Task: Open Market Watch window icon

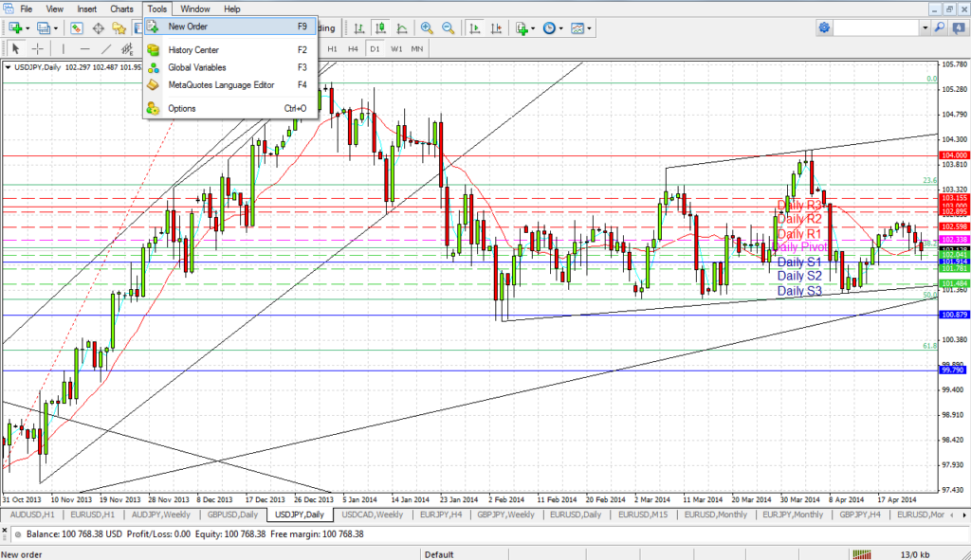Action: 77,27
